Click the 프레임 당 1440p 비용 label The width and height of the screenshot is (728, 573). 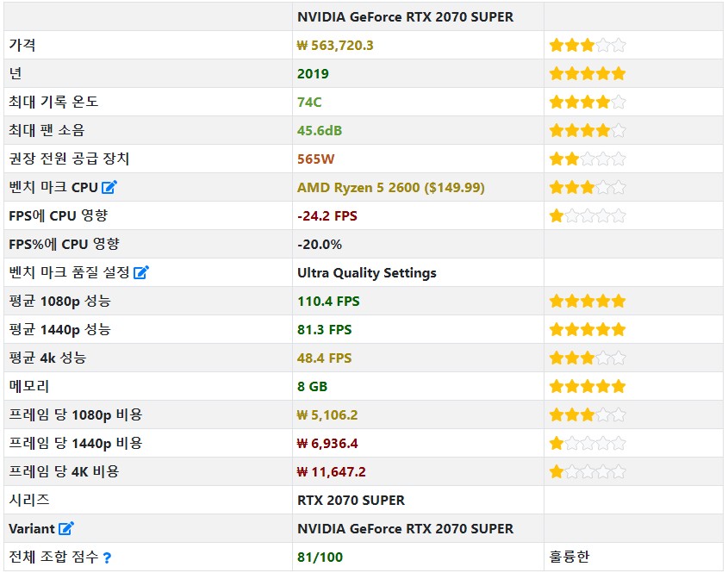pos(76,443)
